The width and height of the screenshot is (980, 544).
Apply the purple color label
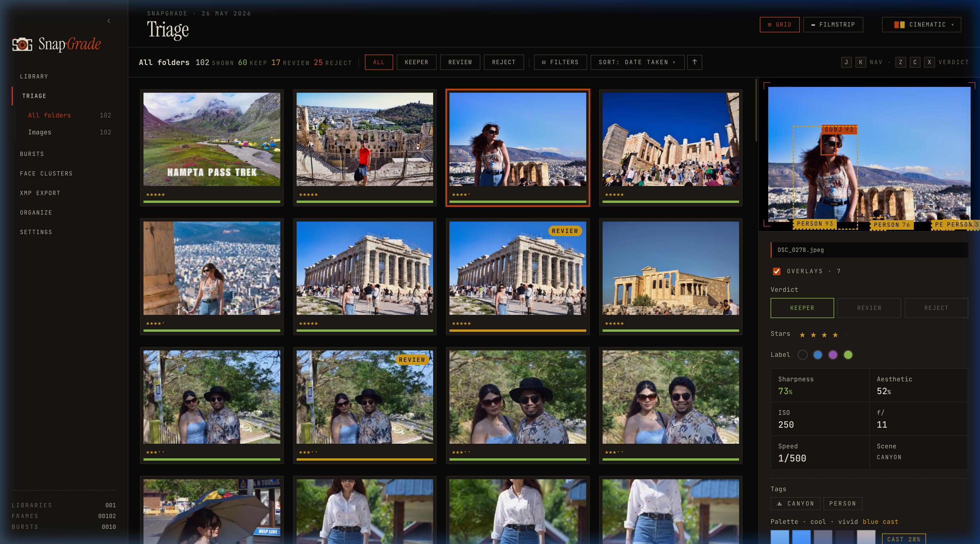click(833, 355)
